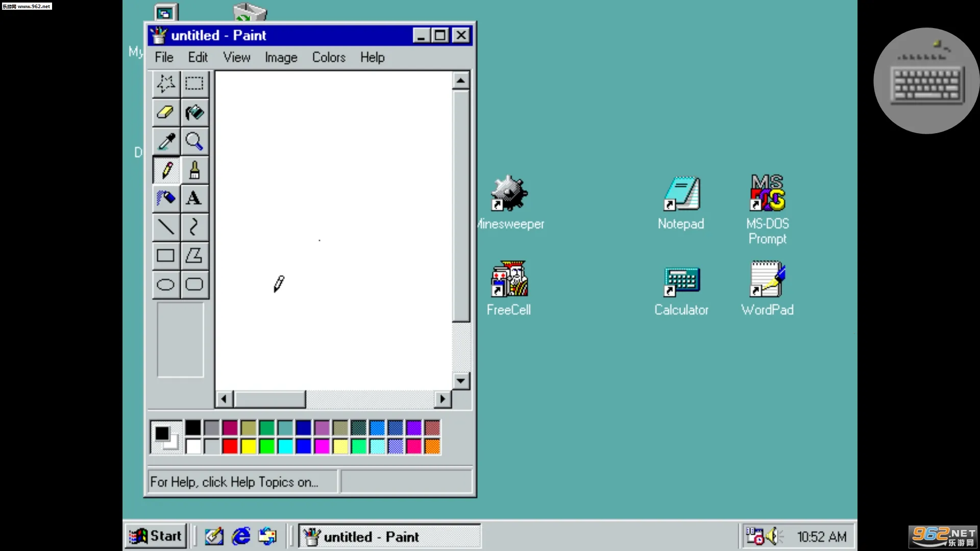
Task: Select the Free-Form Select star tool
Action: click(x=166, y=83)
